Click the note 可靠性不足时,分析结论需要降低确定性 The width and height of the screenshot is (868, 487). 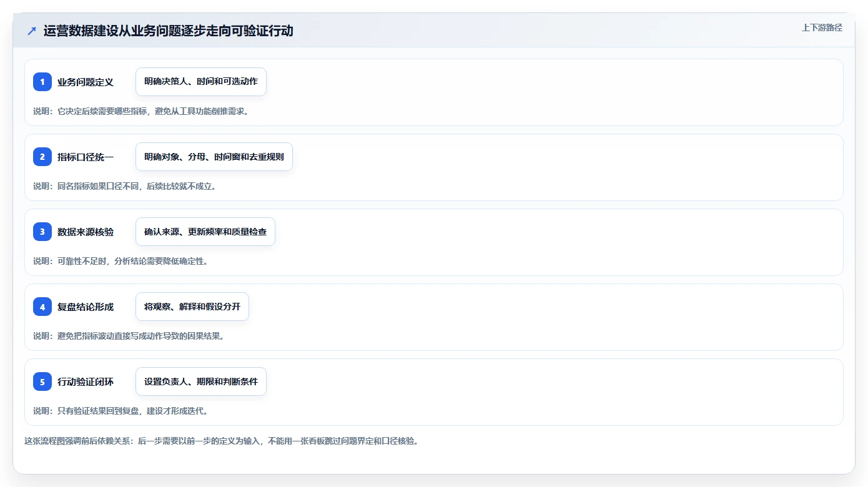coord(132,261)
